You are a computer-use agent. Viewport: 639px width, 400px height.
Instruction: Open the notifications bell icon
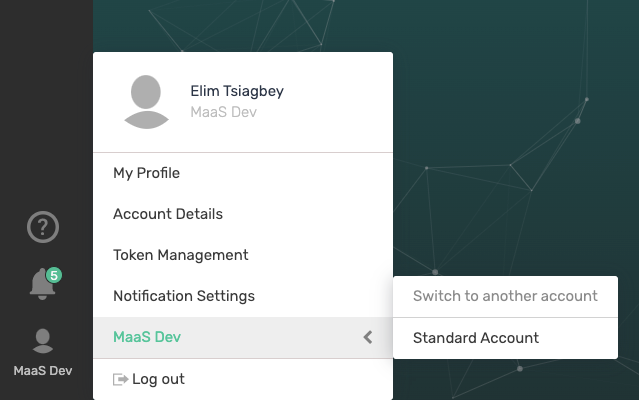(42, 286)
